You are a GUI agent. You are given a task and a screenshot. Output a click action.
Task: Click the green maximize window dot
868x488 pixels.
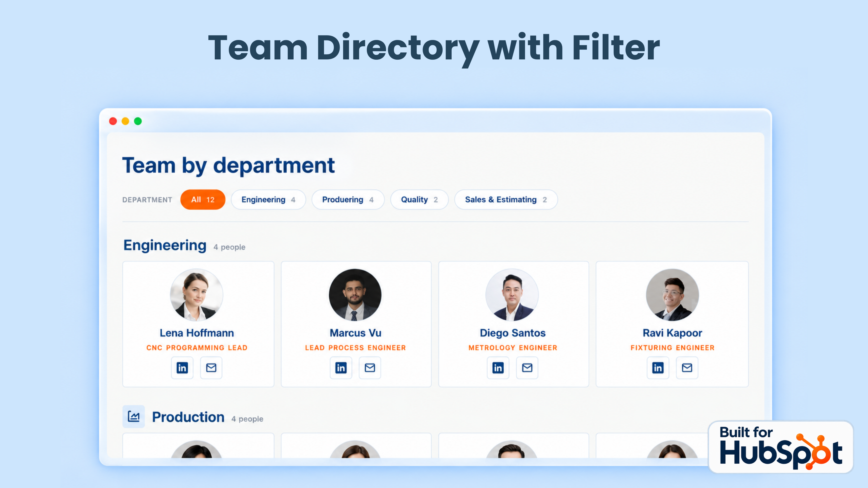click(x=138, y=121)
